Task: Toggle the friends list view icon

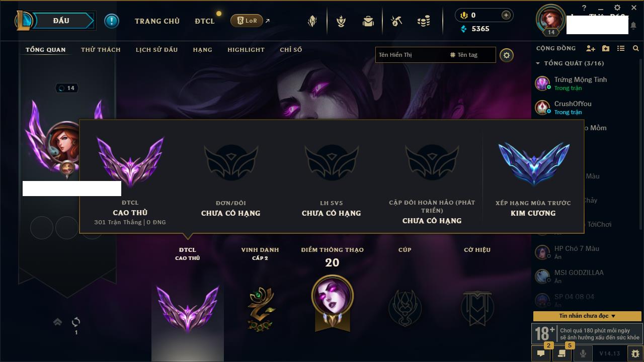Action: coord(621,48)
